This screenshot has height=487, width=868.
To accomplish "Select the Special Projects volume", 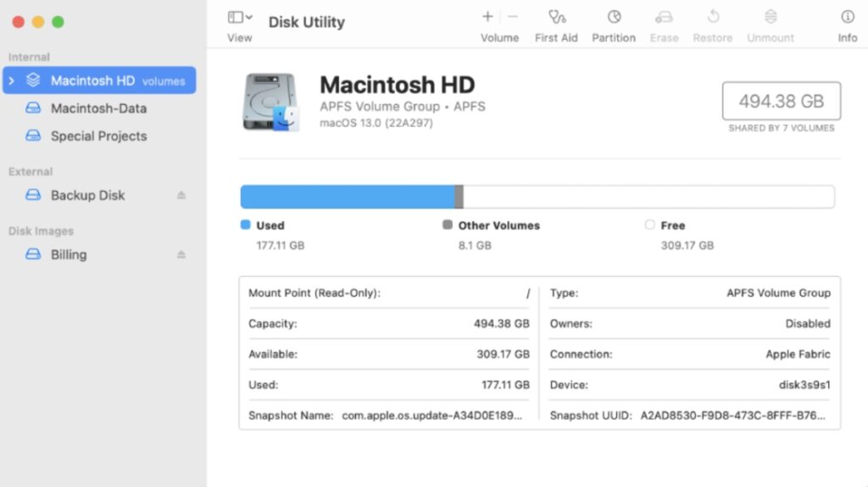I will [x=100, y=136].
